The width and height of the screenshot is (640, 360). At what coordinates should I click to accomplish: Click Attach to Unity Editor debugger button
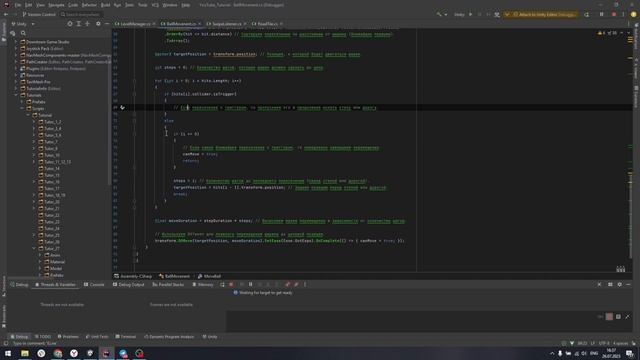click(541, 14)
